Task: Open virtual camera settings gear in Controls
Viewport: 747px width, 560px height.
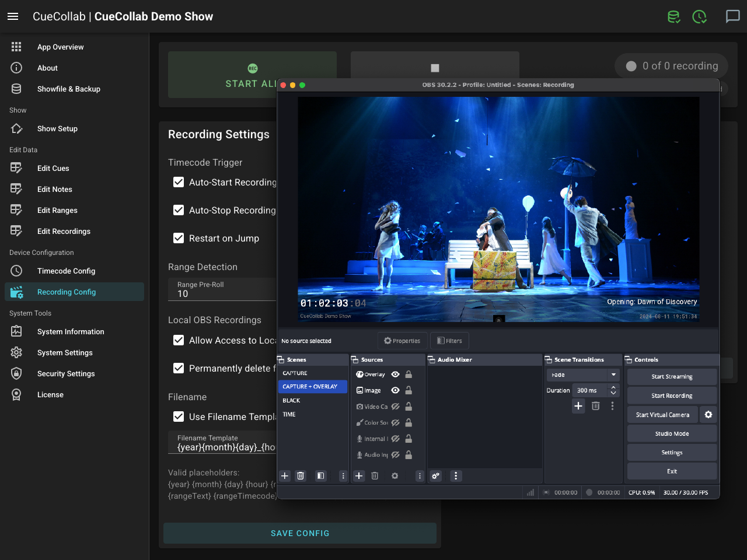Action: tap(708, 414)
